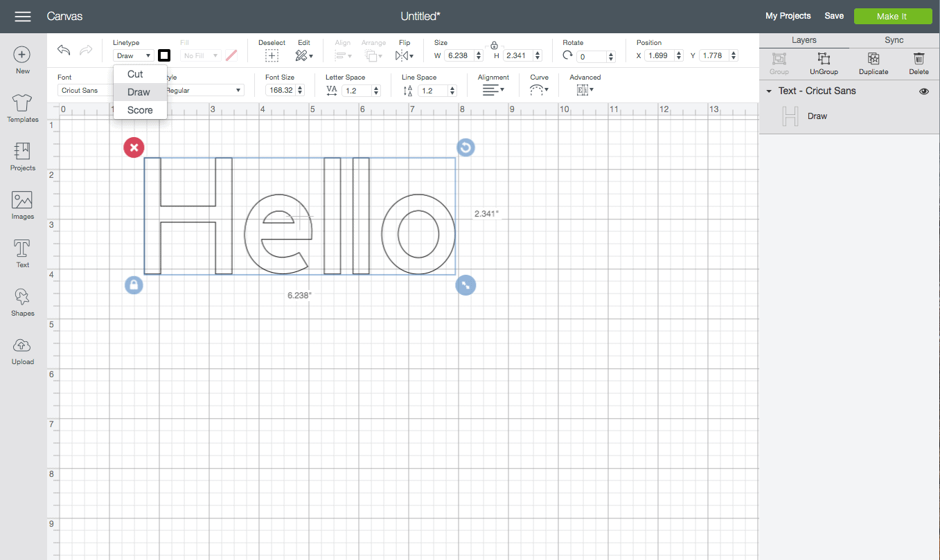Viewport: 940px width, 560px height.
Task: Choose Score from the Linetype menu
Action: (x=140, y=110)
